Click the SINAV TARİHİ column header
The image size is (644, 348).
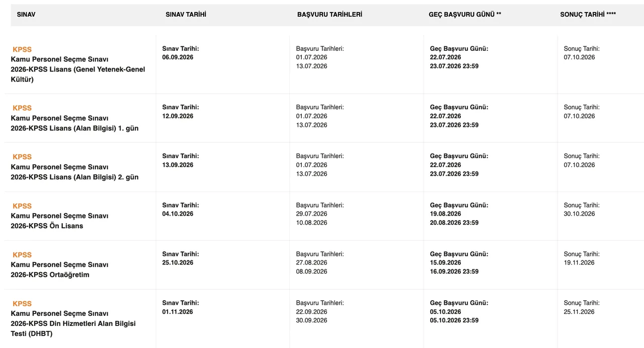(186, 15)
